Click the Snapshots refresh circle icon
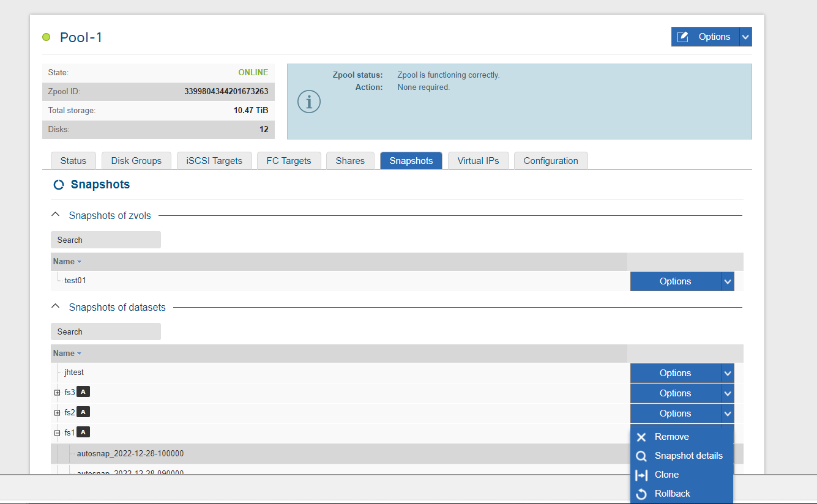817x504 pixels. point(59,185)
